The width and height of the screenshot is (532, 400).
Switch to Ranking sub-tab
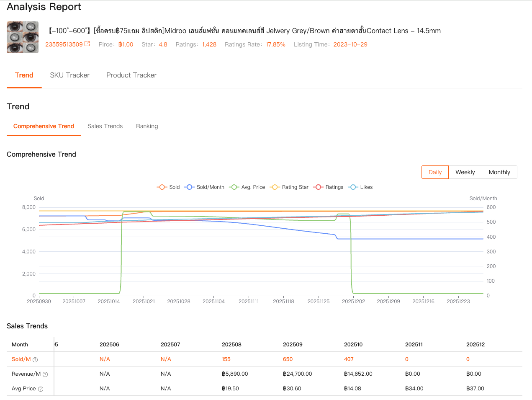(147, 126)
